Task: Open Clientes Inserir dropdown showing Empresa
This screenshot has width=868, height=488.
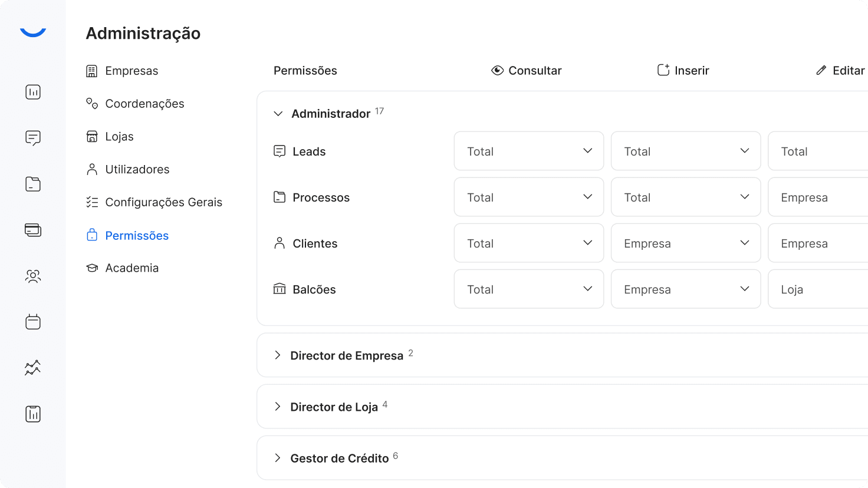Action: (x=685, y=243)
